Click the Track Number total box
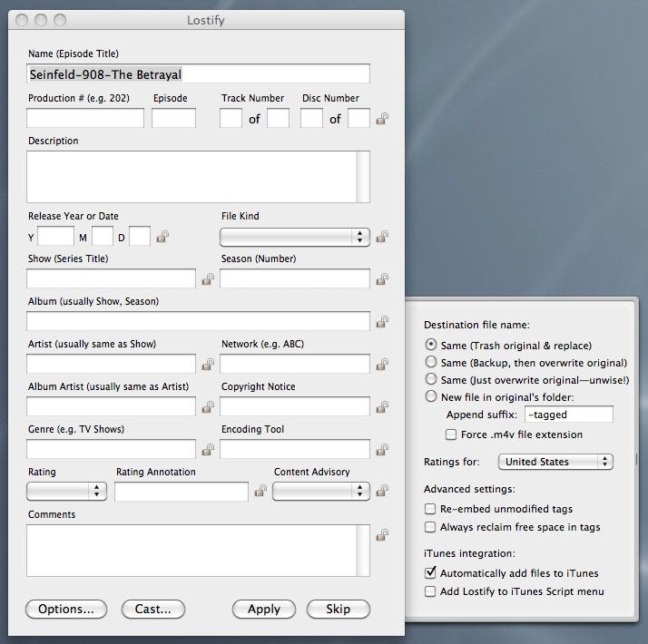Screen dimensions: 648x644 [x=278, y=118]
